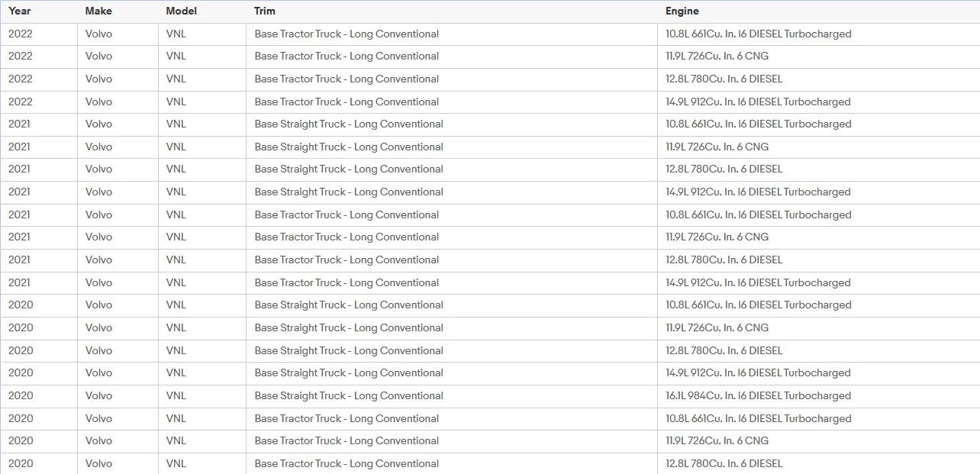Click 2020 row 16.1L 984Cu. In. engine cell
The image size is (980, 474).
pos(818,396)
